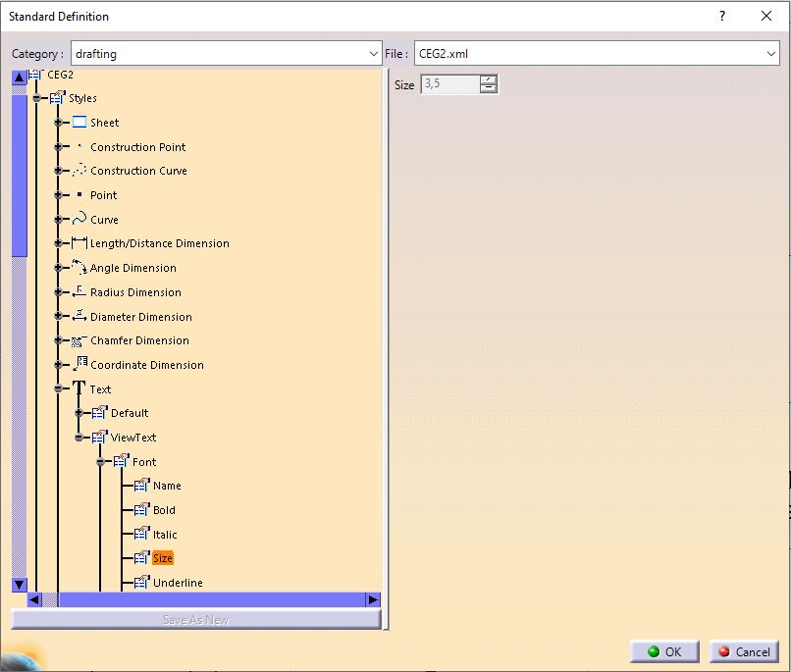Click the Coordinate Dimension icon
Viewport: 791px width, 672px height.
[x=79, y=364]
